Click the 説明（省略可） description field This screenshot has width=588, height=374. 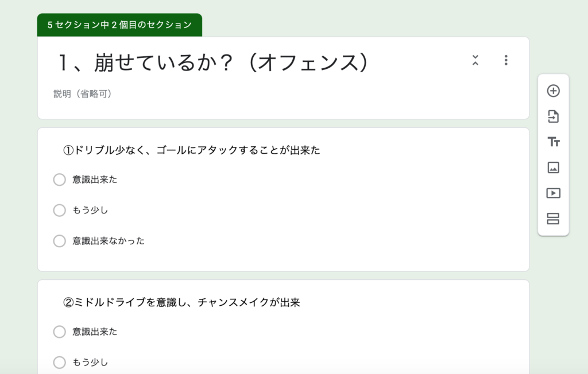coord(83,93)
